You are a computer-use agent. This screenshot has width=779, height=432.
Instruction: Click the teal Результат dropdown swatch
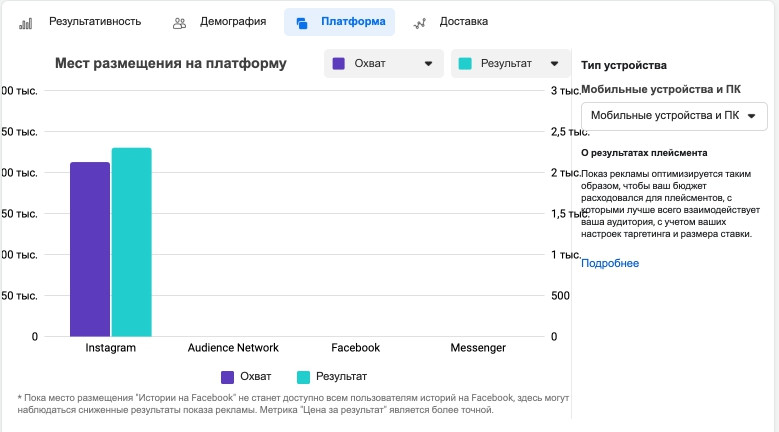pos(465,64)
